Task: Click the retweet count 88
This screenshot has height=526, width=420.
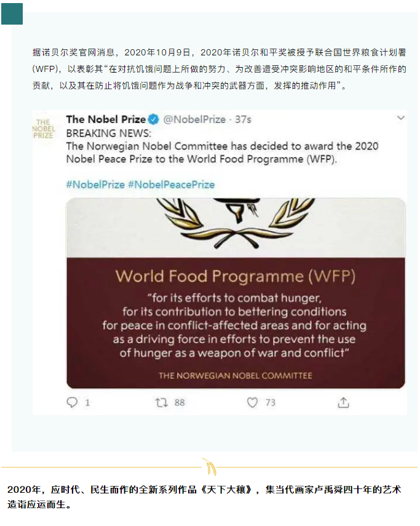Action: [x=180, y=402]
